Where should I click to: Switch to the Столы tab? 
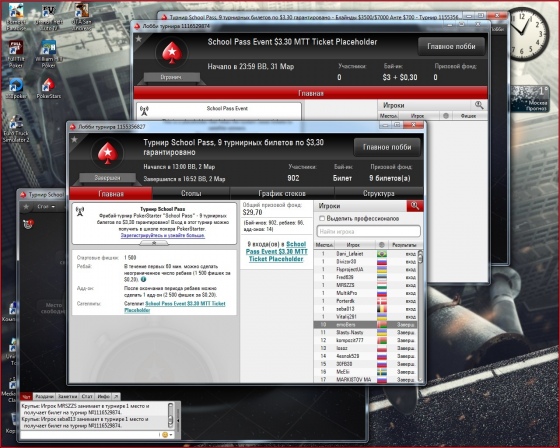(191, 193)
